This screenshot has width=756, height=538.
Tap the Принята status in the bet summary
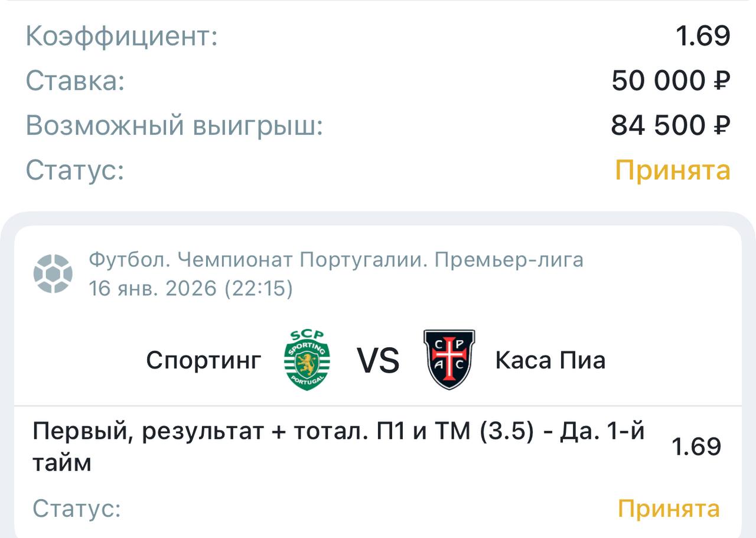coord(673,171)
